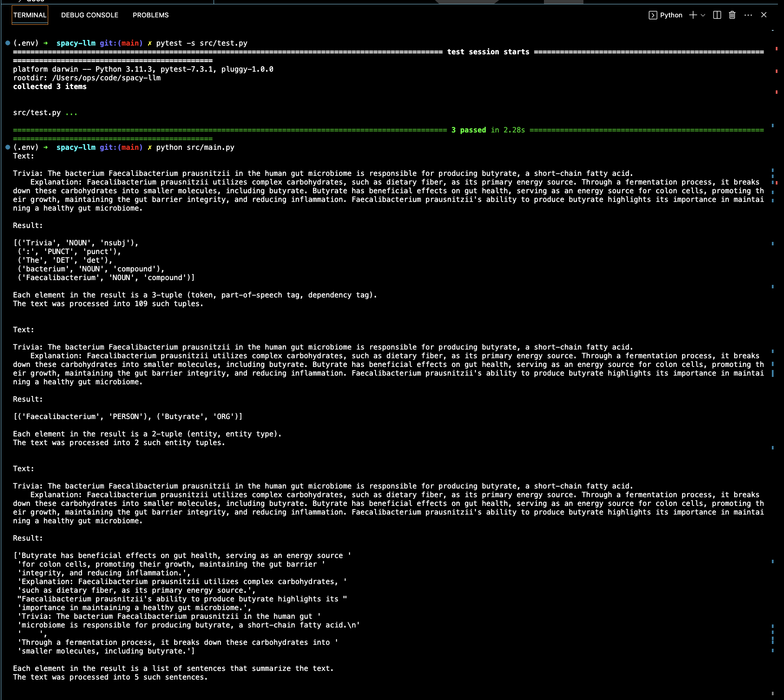Viewport: 784px width, 700px height.
Task: Click 'processed into 109 such tuples' line
Action: [x=108, y=304]
